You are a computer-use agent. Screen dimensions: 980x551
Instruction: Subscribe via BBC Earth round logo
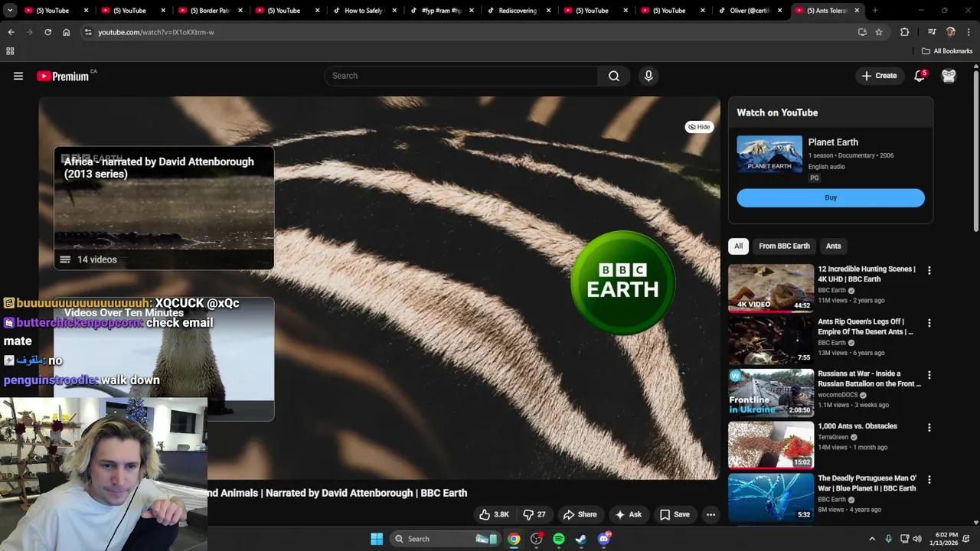click(x=622, y=282)
